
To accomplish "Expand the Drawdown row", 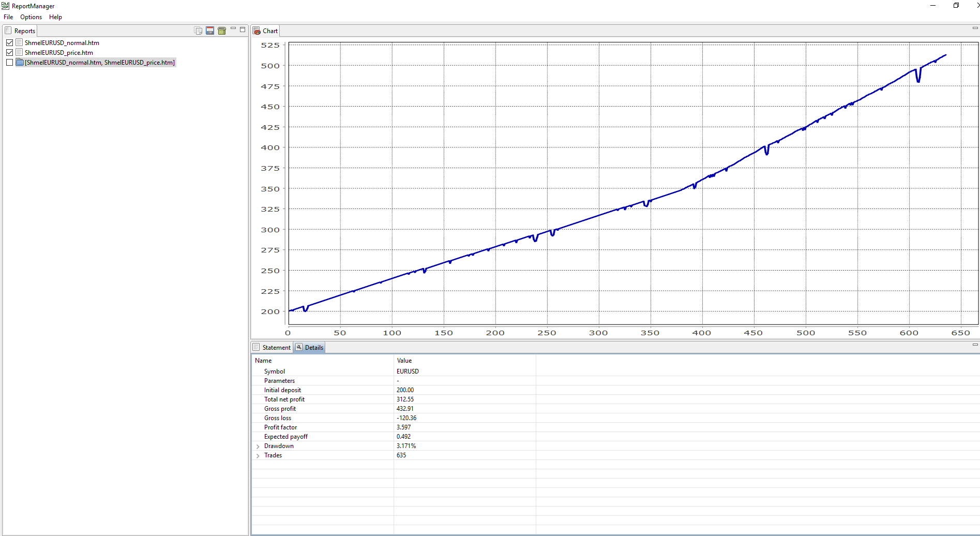I will pyautogui.click(x=258, y=446).
